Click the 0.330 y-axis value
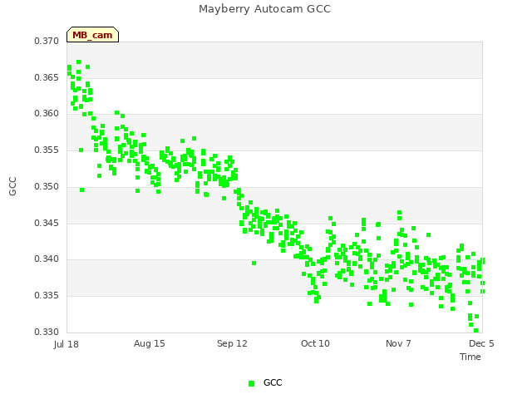 coord(47,332)
